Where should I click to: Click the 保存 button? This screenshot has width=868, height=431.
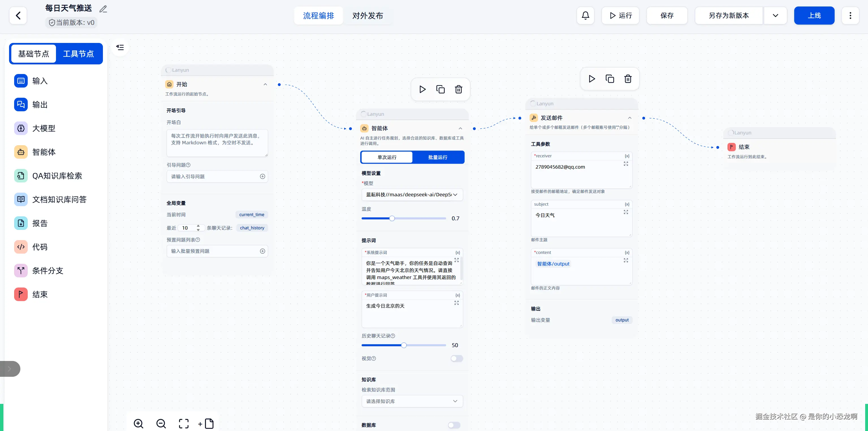pos(667,16)
